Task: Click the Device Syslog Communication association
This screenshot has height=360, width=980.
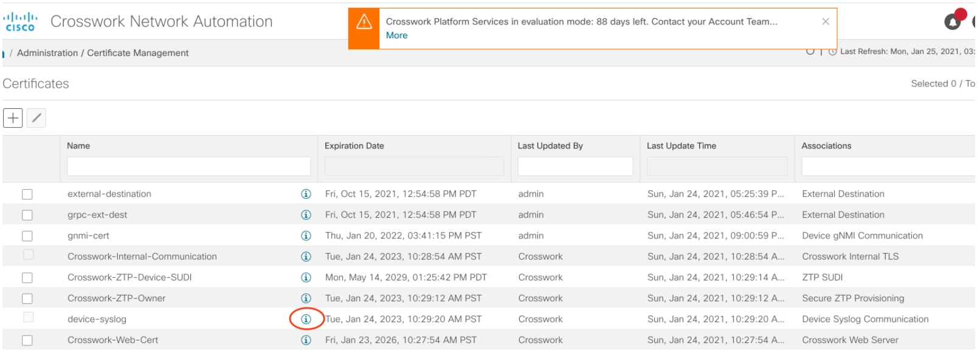Action: point(865,319)
